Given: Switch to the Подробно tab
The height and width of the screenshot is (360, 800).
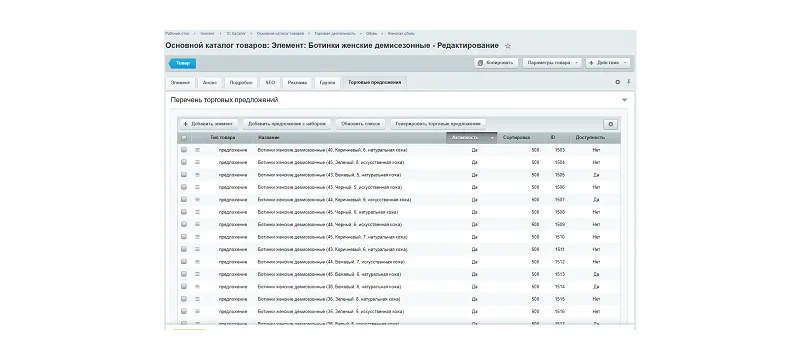Looking at the screenshot, I should [241, 82].
